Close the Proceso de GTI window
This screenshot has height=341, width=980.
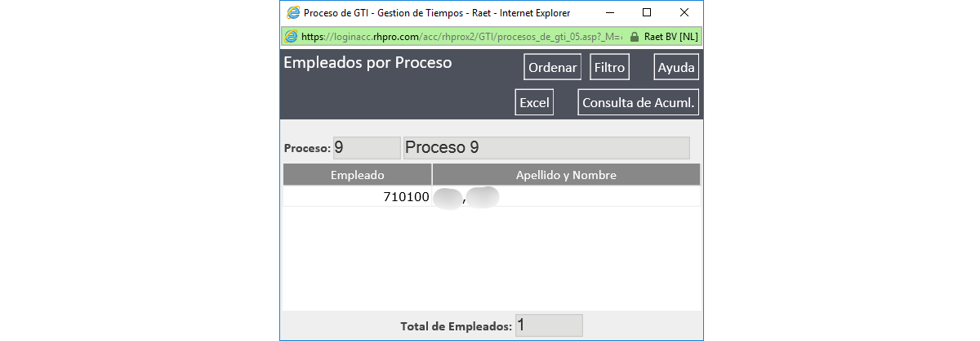(684, 13)
